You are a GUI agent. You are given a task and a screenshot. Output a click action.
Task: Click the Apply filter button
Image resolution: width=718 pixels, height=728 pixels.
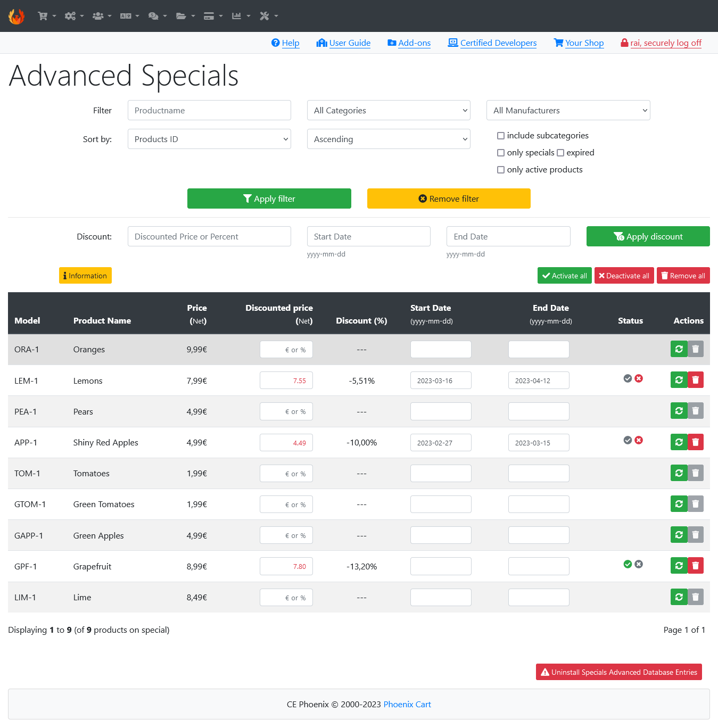[x=269, y=198]
